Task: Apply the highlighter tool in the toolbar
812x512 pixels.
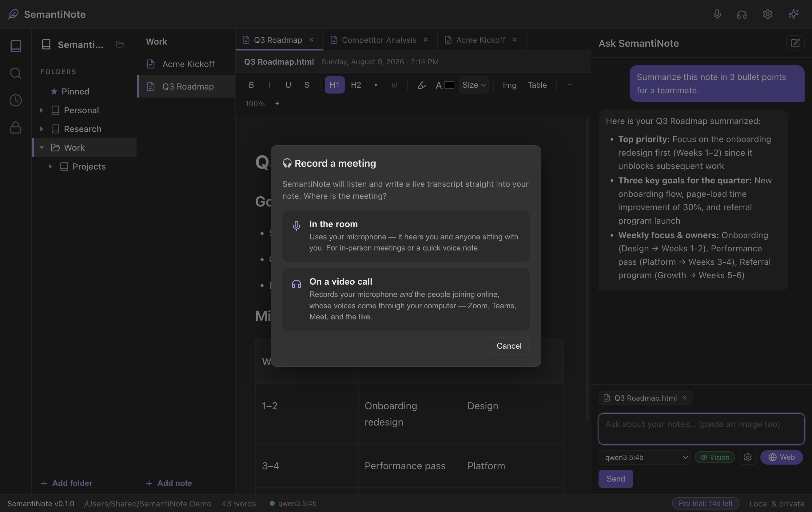Action: tap(421, 85)
